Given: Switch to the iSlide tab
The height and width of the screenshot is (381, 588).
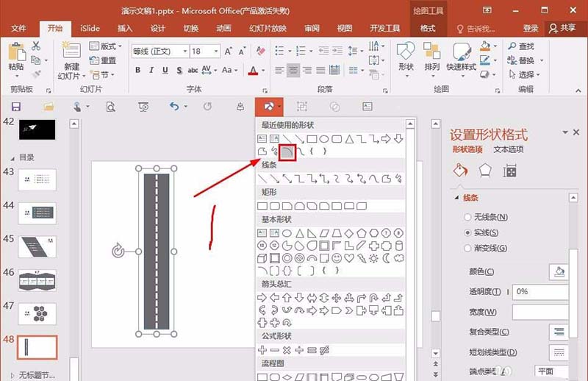Looking at the screenshot, I should (90, 29).
